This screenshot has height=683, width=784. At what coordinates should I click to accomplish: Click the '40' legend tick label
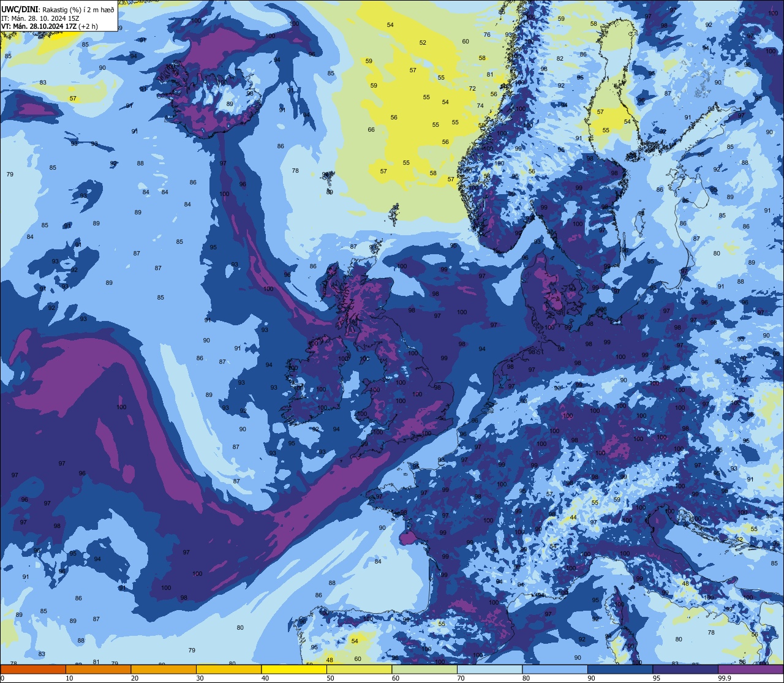pyautogui.click(x=265, y=678)
